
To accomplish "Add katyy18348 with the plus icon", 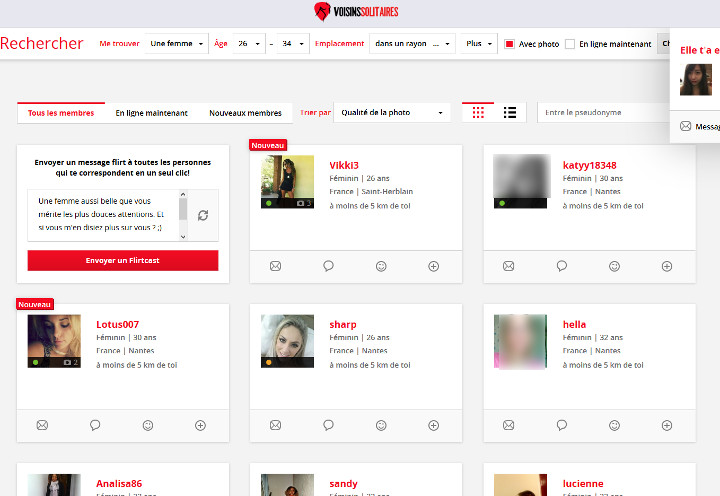I will pyautogui.click(x=667, y=266).
